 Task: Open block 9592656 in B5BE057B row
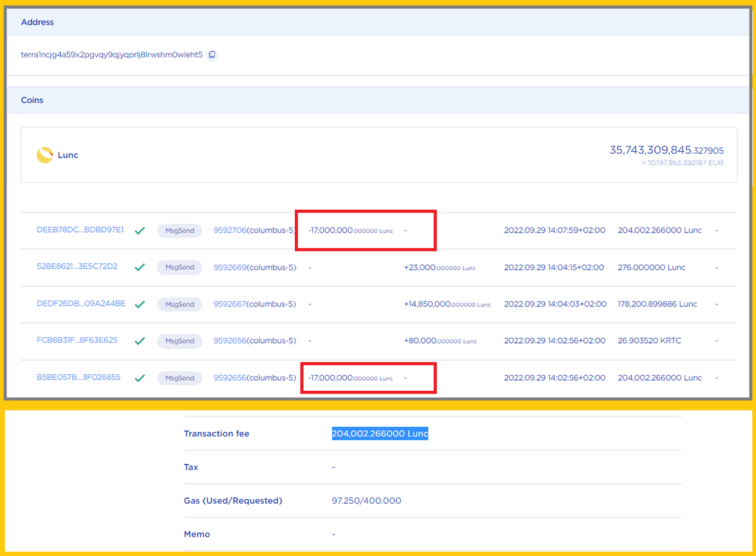coord(230,378)
